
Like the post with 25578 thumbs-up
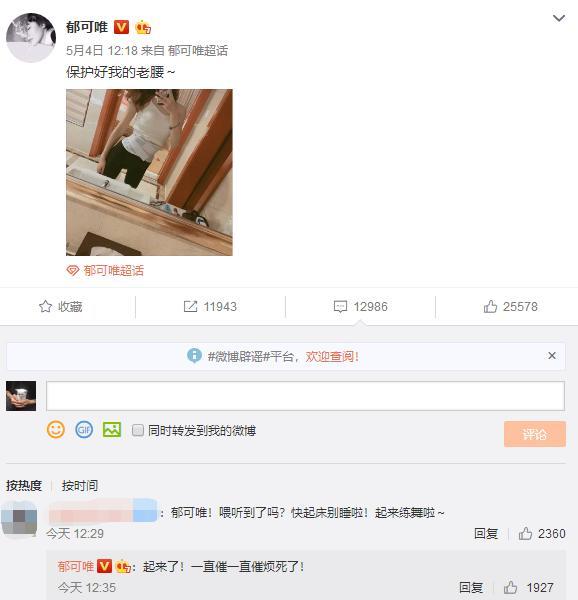tap(490, 306)
